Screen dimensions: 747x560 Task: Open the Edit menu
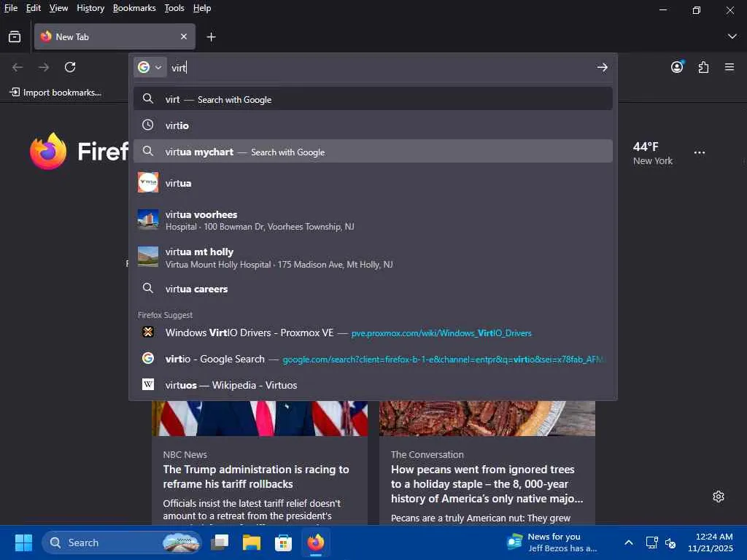(34, 8)
